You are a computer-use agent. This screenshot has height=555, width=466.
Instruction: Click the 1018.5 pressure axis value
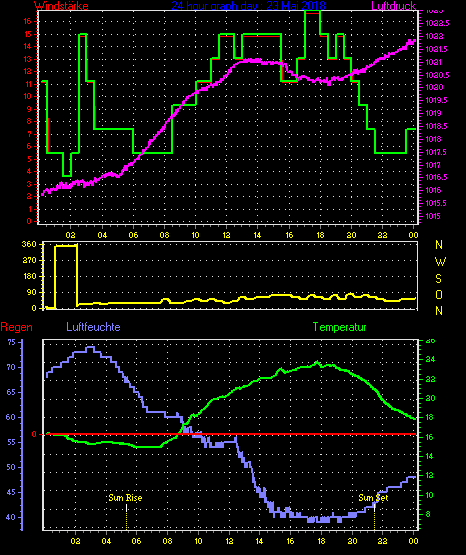pos(437,126)
